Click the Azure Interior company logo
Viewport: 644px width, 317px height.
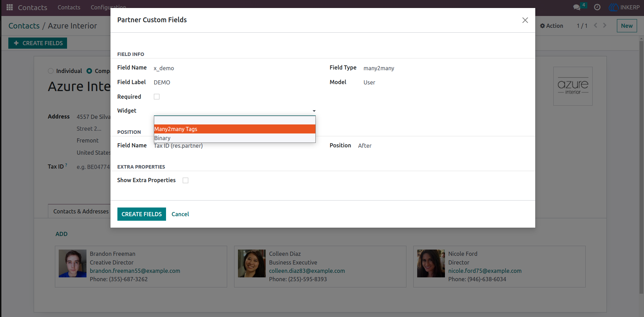click(573, 86)
